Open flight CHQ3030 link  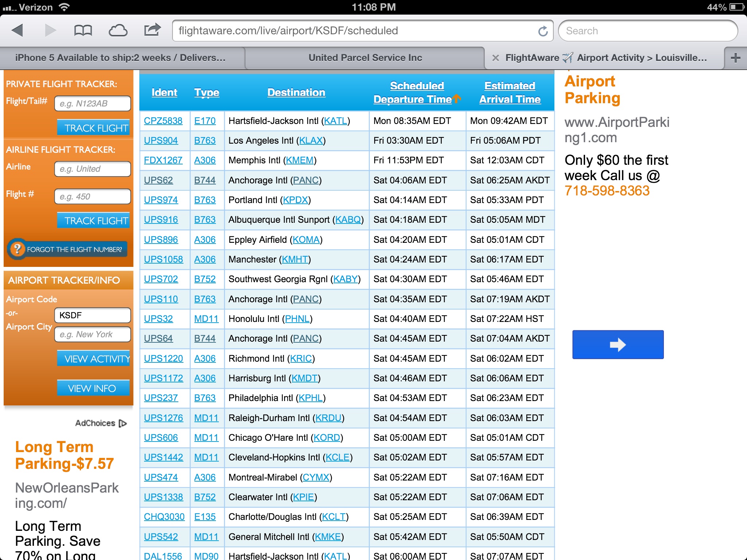click(x=164, y=517)
